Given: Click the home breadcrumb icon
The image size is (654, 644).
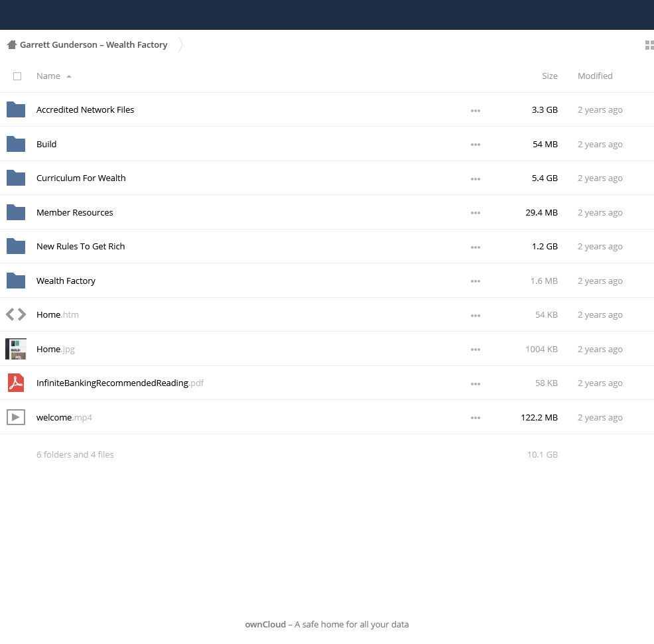Looking at the screenshot, I should (12, 44).
